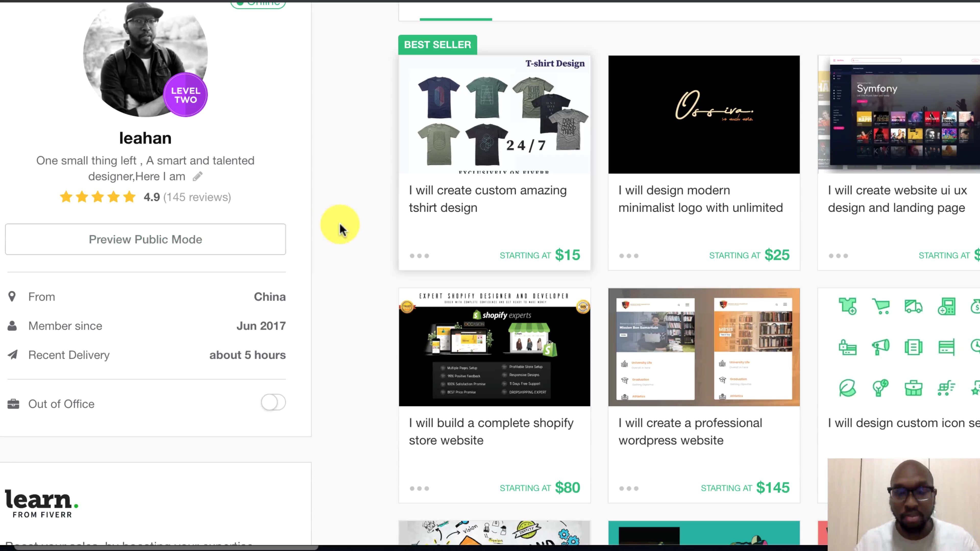Click the Learn from Fiverr logo
This screenshot has height=551, width=980.
(42, 504)
